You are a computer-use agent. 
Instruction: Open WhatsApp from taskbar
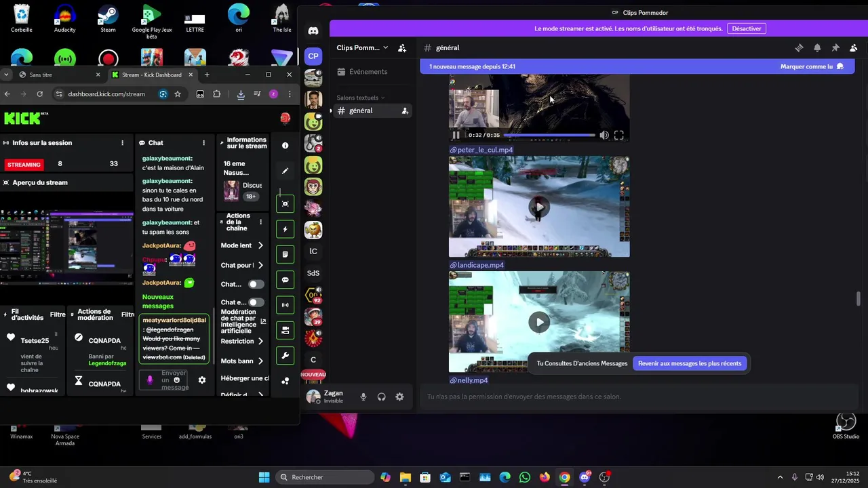click(525, 477)
